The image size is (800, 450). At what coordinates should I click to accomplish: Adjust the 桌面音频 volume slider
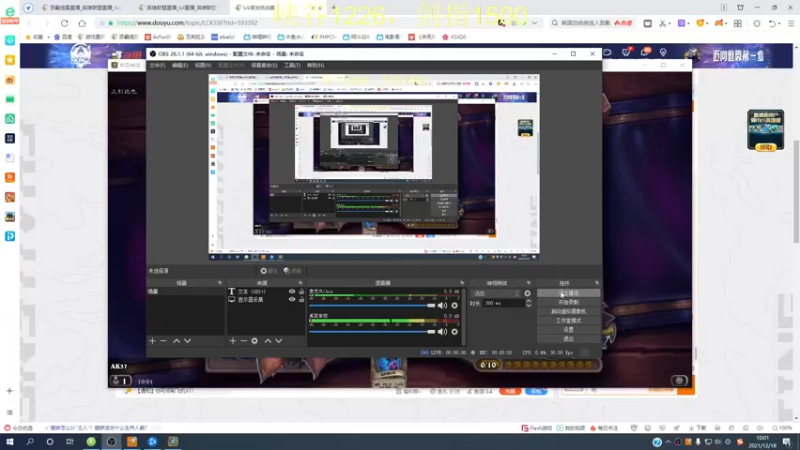[x=372, y=332]
